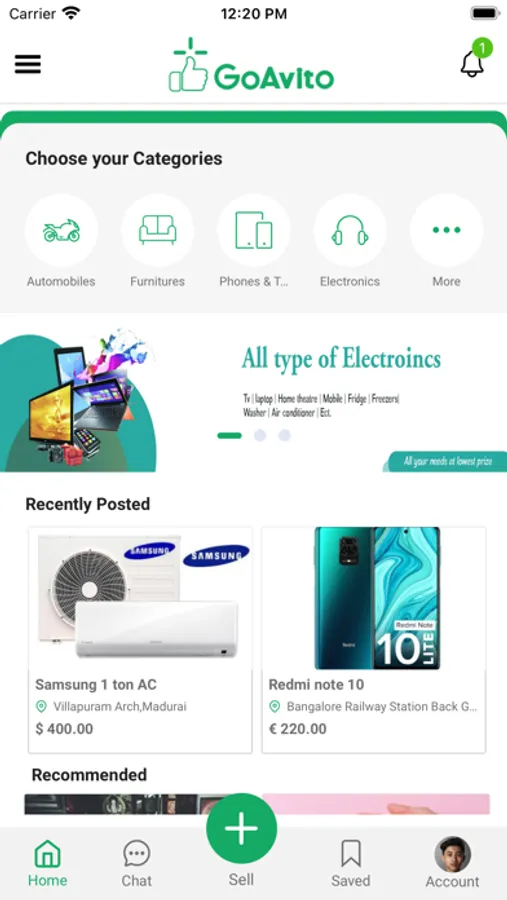Tap the GoAvito logo
This screenshot has width=507, height=900.
pos(251,65)
